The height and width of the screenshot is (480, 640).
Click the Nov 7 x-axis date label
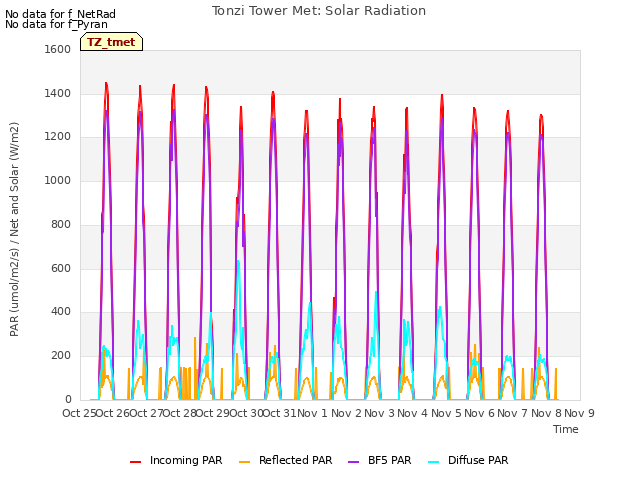513,413
